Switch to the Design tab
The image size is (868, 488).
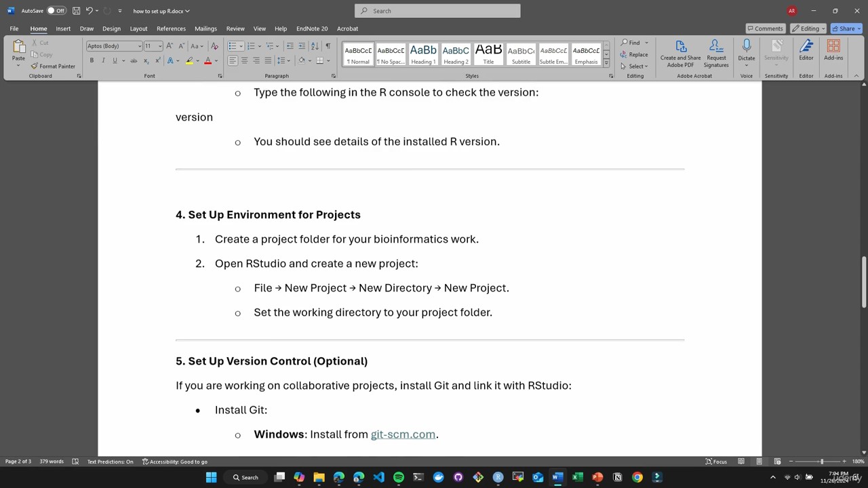(x=111, y=28)
